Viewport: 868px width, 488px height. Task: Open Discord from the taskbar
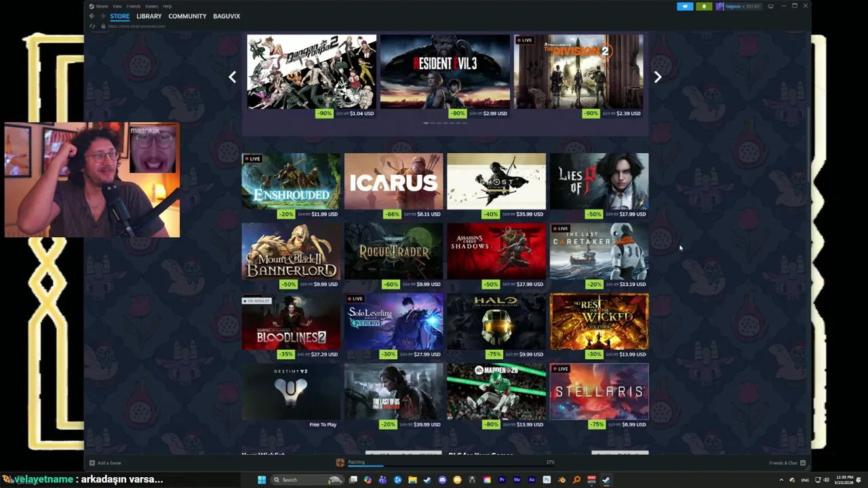[442, 480]
